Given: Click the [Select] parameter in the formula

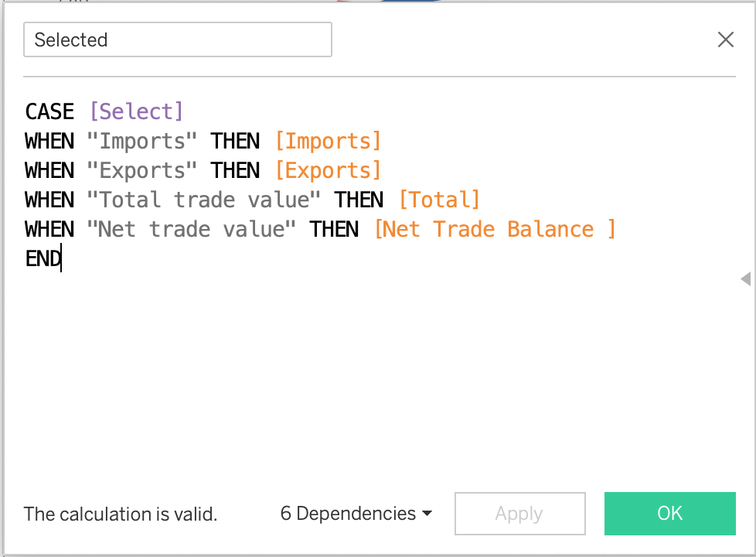Looking at the screenshot, I should pos(136,111).
